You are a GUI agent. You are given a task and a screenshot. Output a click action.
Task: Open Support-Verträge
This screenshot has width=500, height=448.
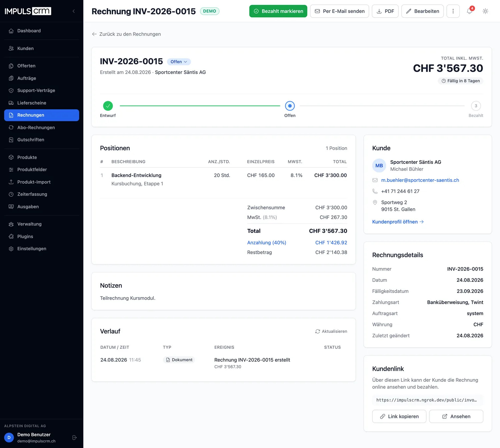(x=42, y=91)
